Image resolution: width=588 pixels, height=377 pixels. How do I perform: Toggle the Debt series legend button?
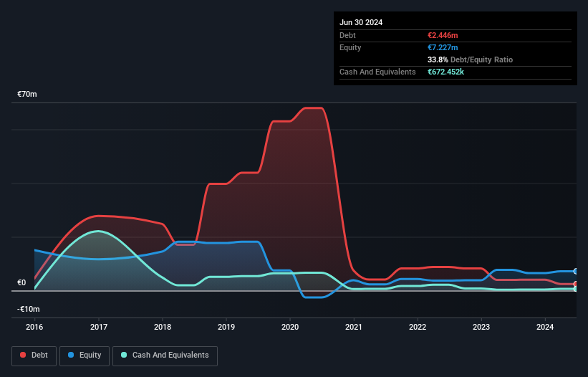tap(34, 355)
